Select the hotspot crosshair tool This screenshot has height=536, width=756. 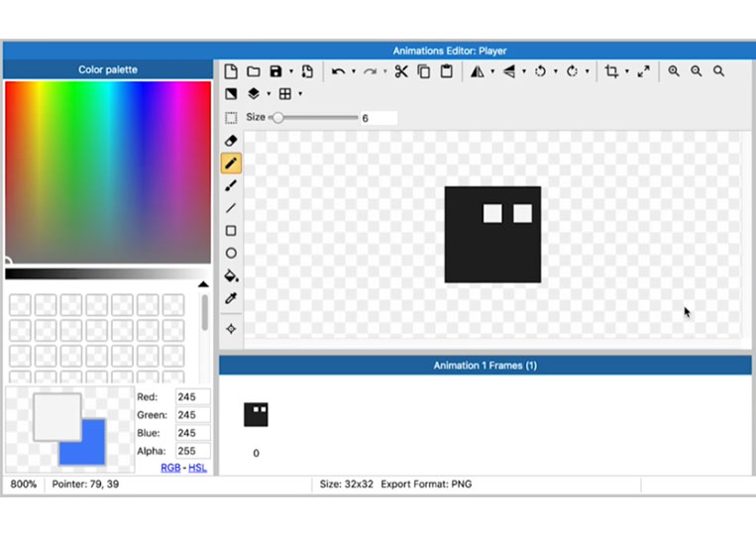coord(231,329)
